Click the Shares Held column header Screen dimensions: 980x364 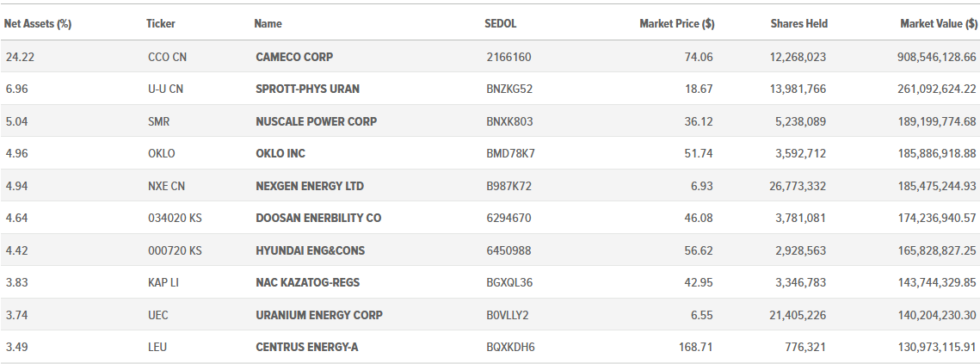pos(798,24)
